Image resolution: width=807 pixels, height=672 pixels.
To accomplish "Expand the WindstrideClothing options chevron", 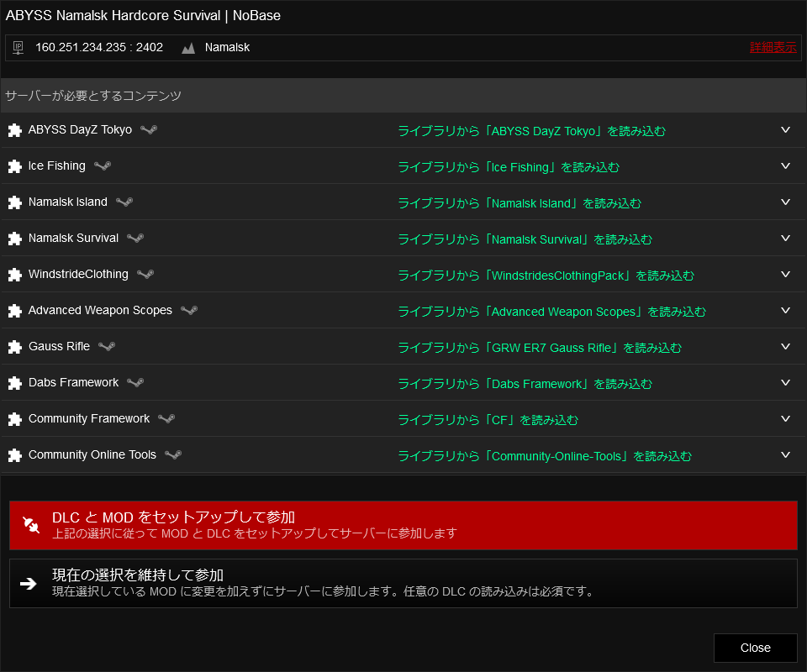I will coord(785,274).
